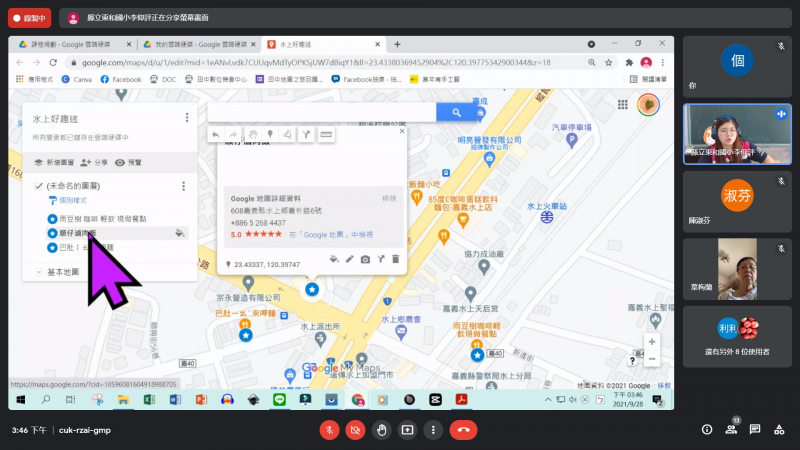Click the pencil edit icon in the info card
The width and height of the screenshot is (800, 450).
(x=349, y=259)
